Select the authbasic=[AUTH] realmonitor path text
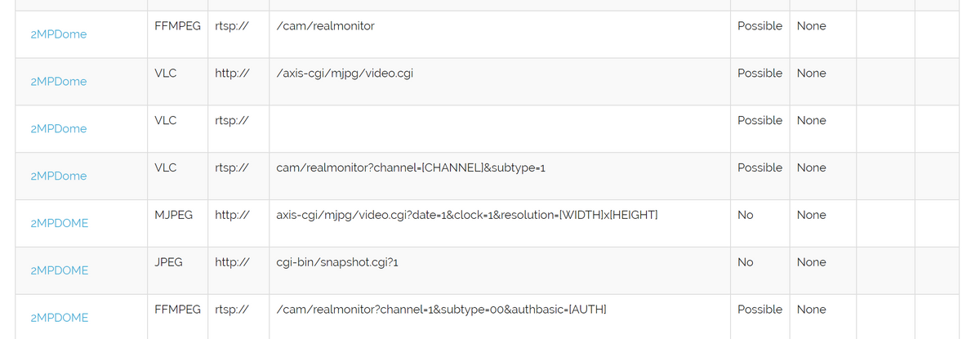 point(441,310)
